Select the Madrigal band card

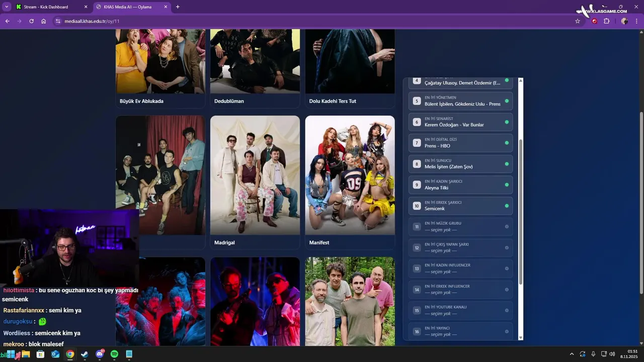255,183
